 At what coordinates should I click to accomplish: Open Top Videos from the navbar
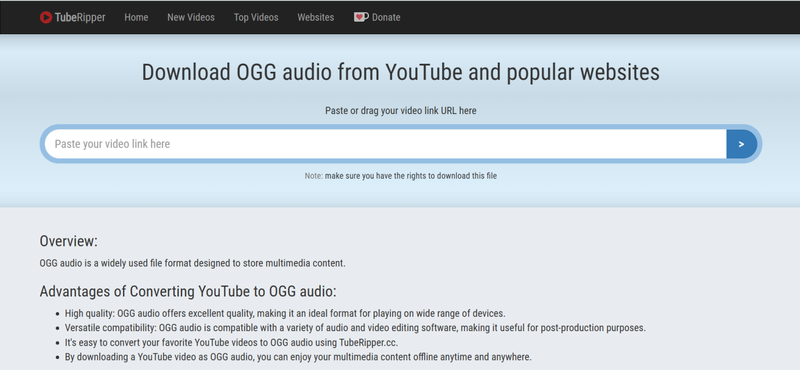click(x=256, y=17)
